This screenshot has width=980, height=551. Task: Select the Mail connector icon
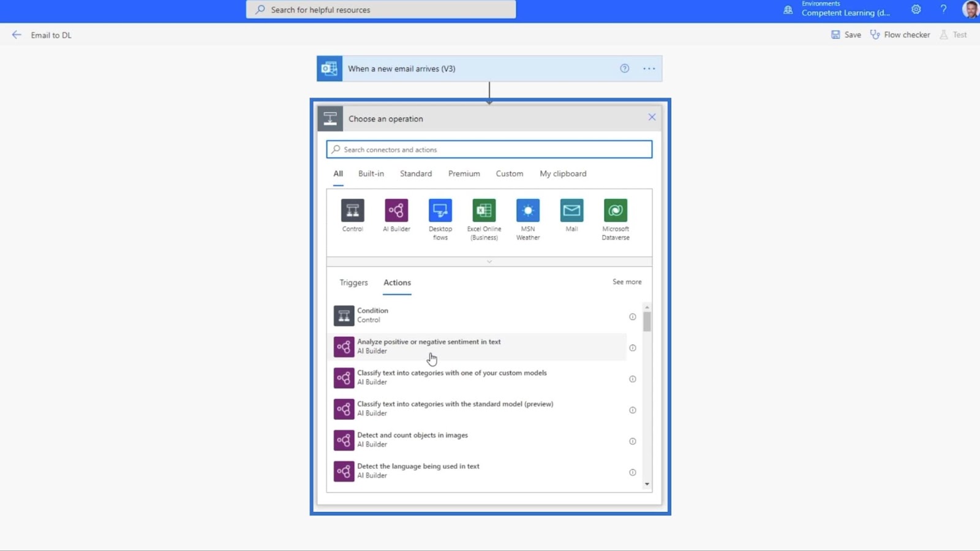coord(571,211)
